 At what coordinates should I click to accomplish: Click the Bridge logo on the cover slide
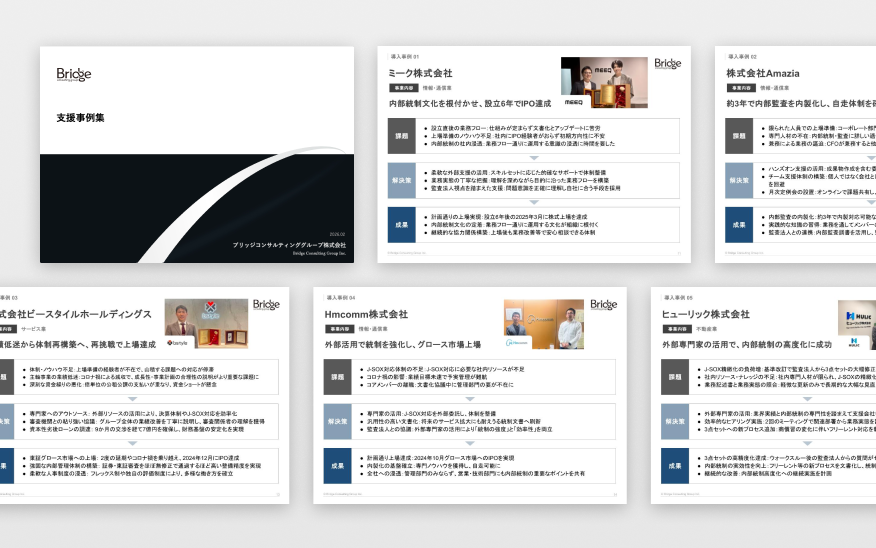74,75
